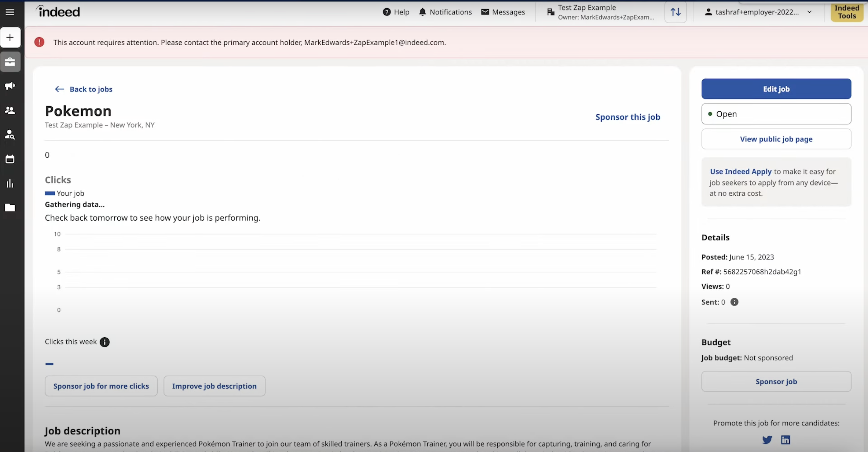Click the company building icon near Test Zap Example

pos(551,12)
